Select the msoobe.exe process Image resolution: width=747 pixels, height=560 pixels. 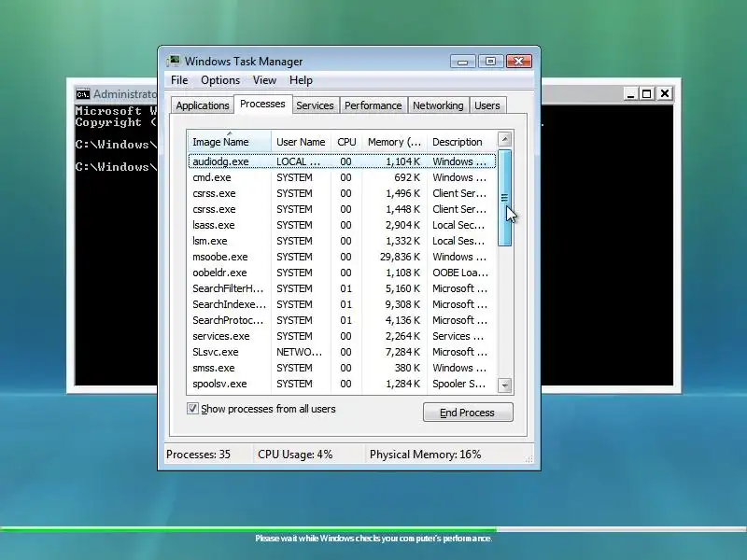click(342, 257)
